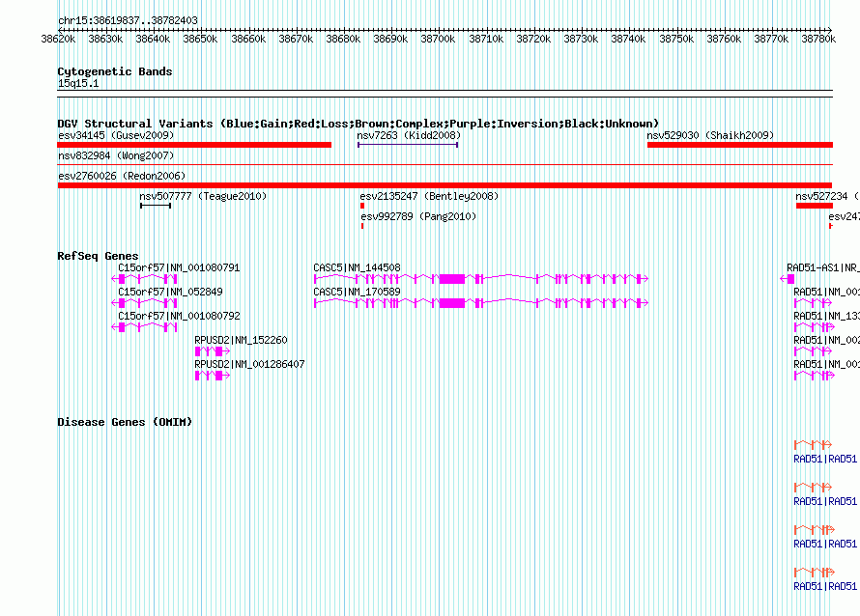
Task: Click the nsv529030 (Shaikh2009) red bar
Action: click(x=740, y=145)
